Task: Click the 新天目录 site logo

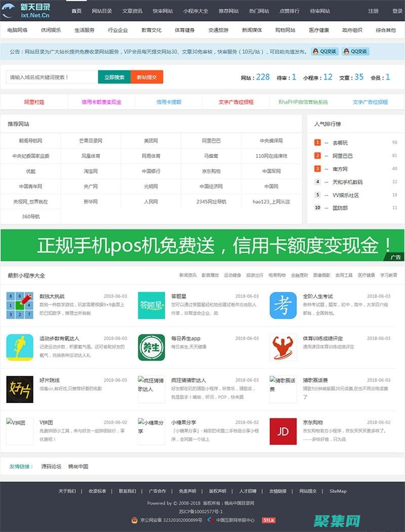Action: (25, 10)
